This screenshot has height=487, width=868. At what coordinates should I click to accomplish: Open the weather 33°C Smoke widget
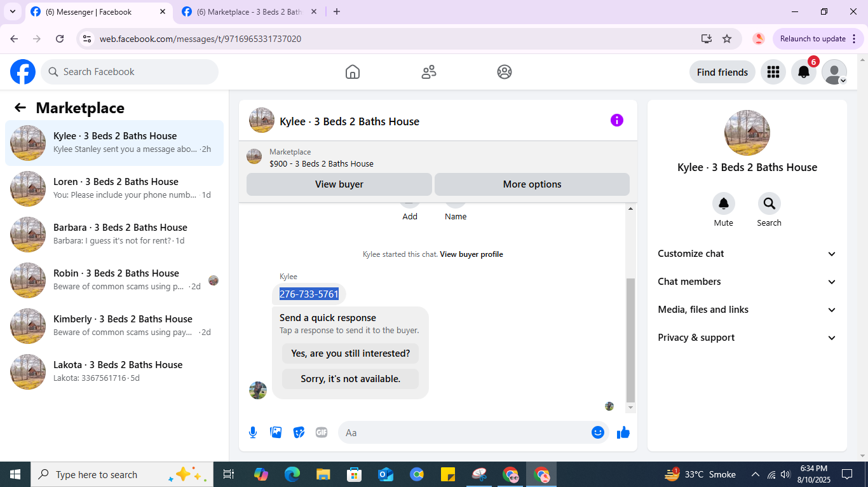(700, 474)
